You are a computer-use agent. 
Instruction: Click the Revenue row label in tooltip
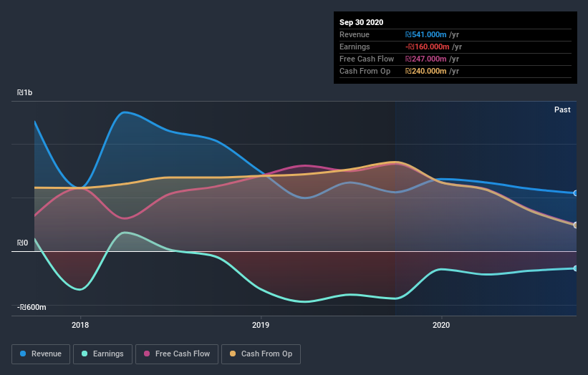click(x=355, y=34)
